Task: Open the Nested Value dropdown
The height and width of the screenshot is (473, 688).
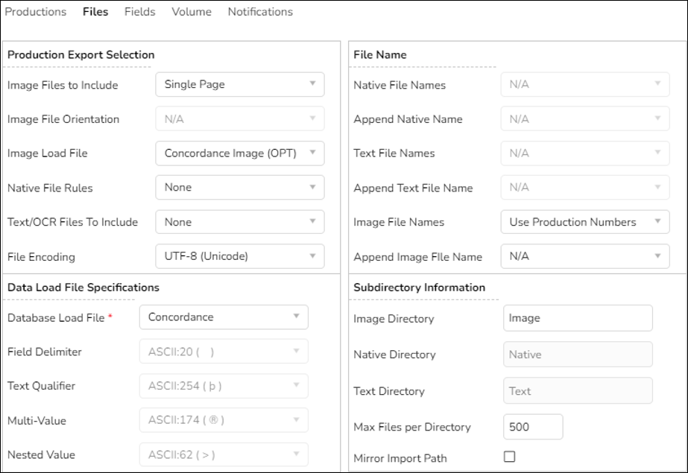Action: (x=224, y=455)
